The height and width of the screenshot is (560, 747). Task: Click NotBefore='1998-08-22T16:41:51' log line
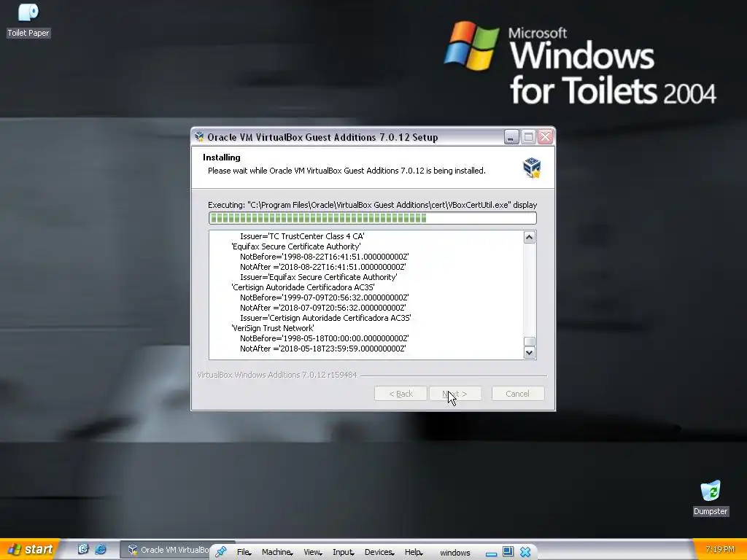click(325, 257)
